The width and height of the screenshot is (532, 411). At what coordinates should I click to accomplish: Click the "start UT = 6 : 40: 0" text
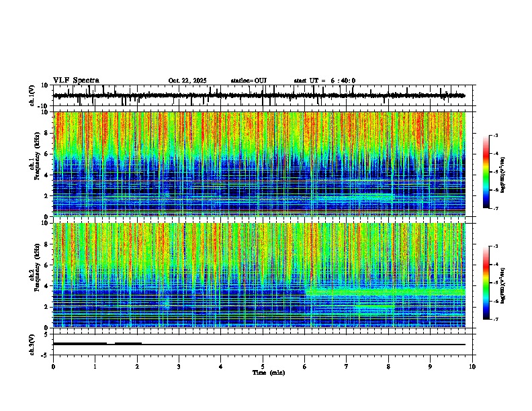324,81
